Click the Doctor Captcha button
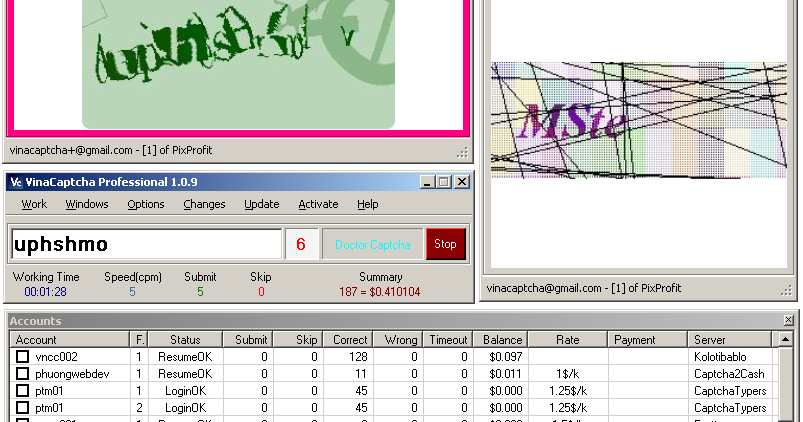Image resolution: width=803 pixels, height=422 pixels. click(373, 244)
